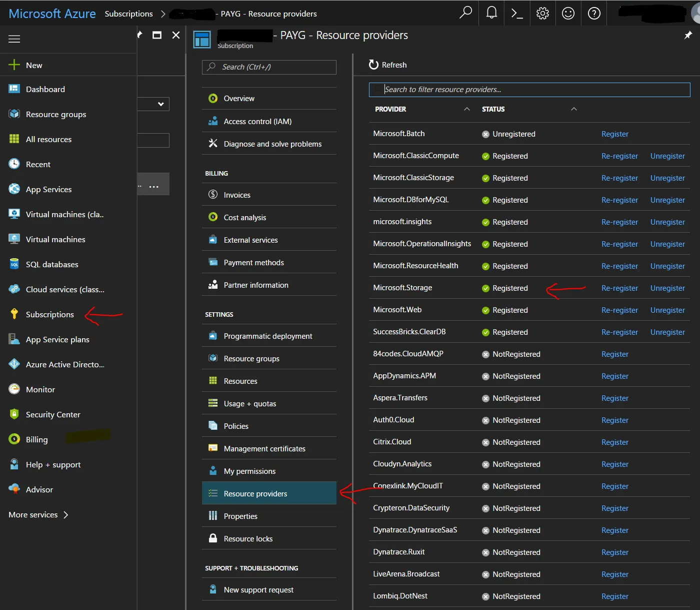Click the Billing icon in sidebar
The height and width of the screenshot is (610, 700).
(14, 439)
